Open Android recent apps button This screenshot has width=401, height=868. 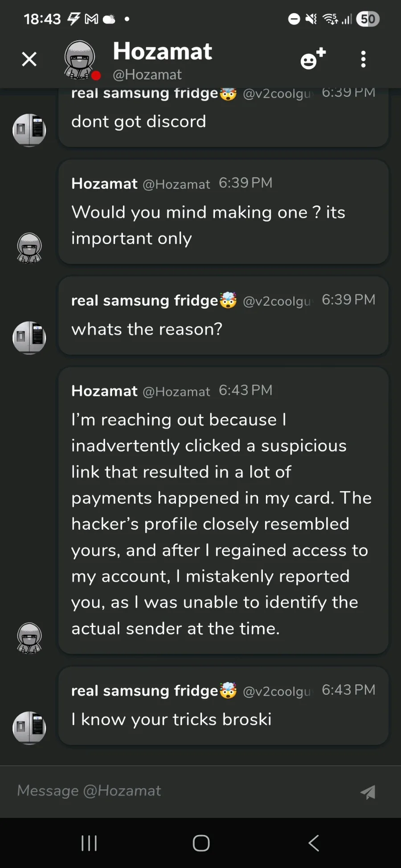coord(89,843)
